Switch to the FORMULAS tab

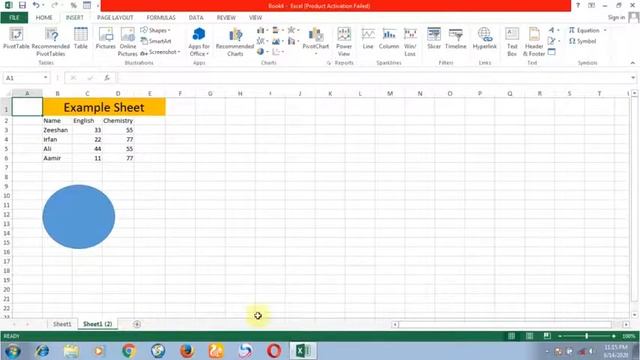pyautogui.click(x=161, y=18)
